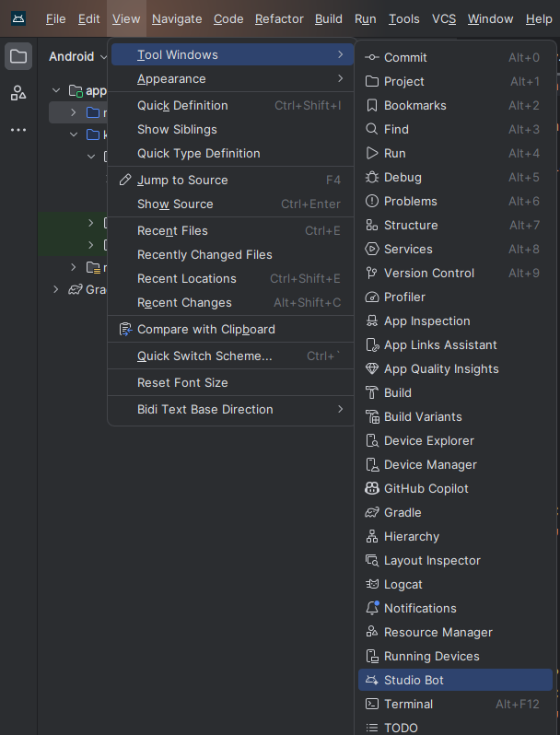Click the Project folder sidebar icon
Screen dimensions: 560x735
[x=18, y=56]
